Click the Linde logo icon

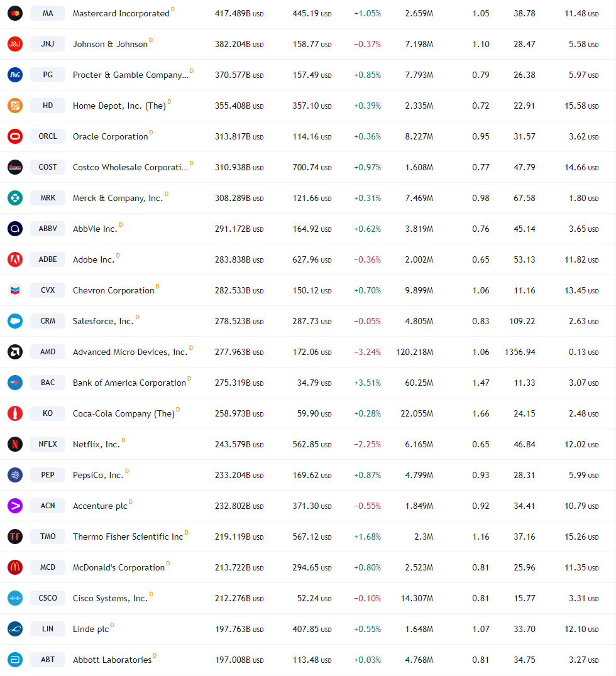tap(15, 629)
